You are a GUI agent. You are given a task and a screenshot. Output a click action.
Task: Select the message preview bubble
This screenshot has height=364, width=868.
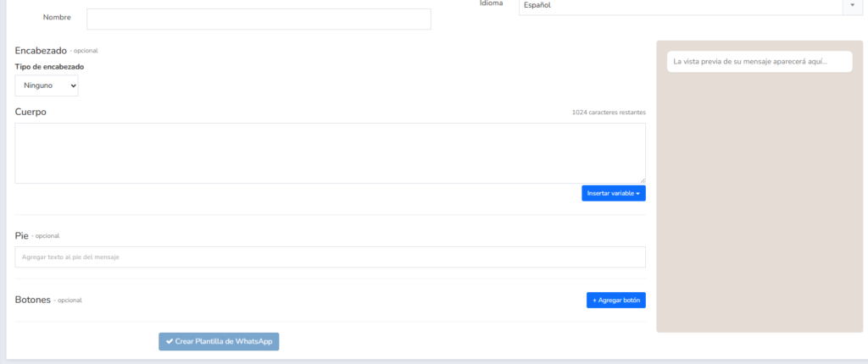[x=759, y=61]
